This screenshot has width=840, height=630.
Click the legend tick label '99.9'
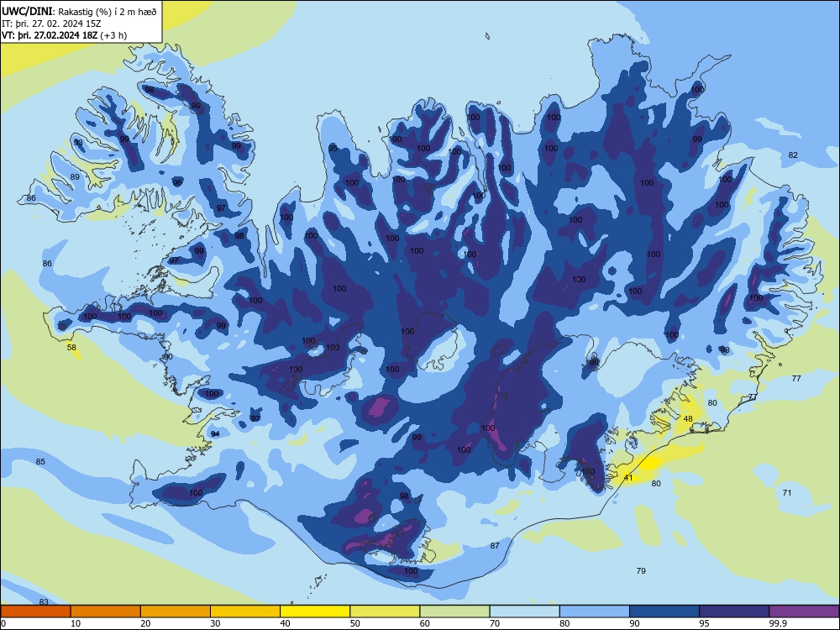[778, 623]
